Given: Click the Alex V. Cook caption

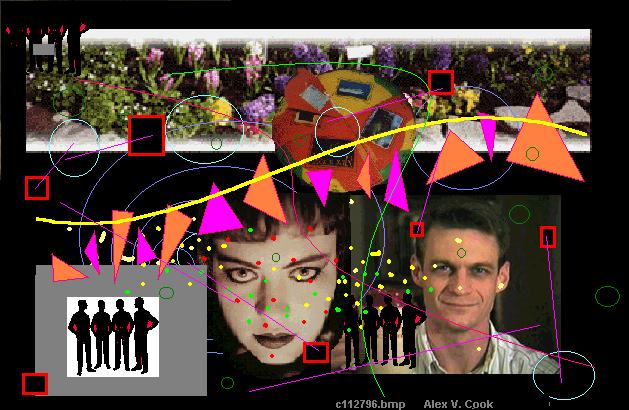Looking at the screenshot, I should click(458, 404).
